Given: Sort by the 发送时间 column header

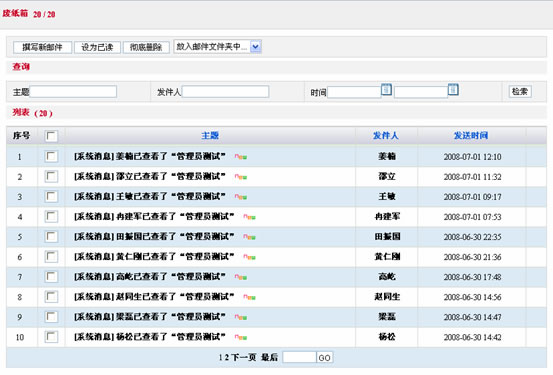Looking at the screenshot, I should click(x=471, y=135).
